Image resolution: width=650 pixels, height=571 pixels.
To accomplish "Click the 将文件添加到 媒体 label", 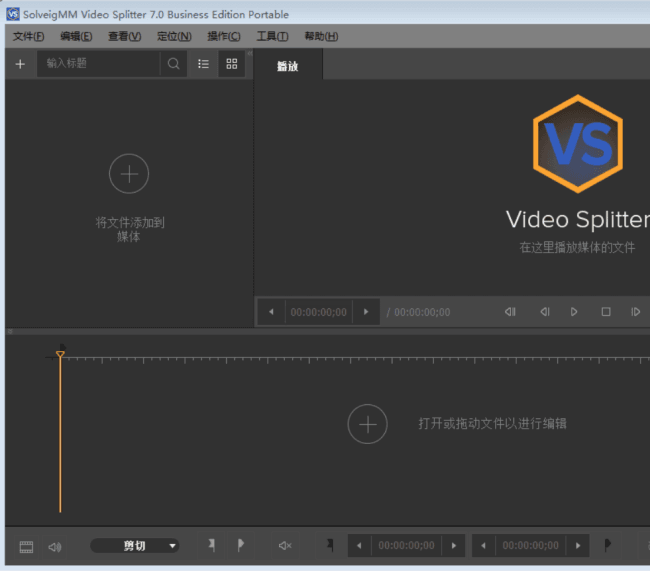I will (x=129, y=229).
